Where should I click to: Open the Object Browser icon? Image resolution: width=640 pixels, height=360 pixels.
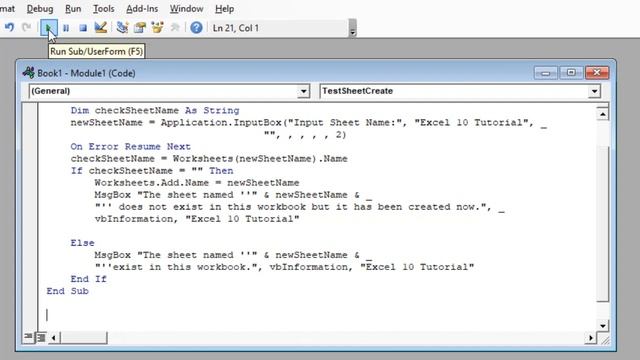157,28
